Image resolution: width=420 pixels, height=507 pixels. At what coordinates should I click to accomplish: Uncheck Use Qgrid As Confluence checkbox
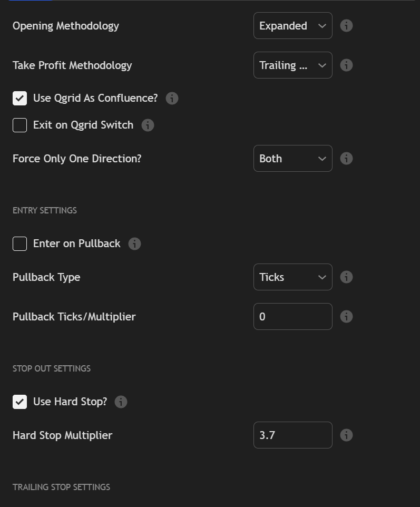20,99
